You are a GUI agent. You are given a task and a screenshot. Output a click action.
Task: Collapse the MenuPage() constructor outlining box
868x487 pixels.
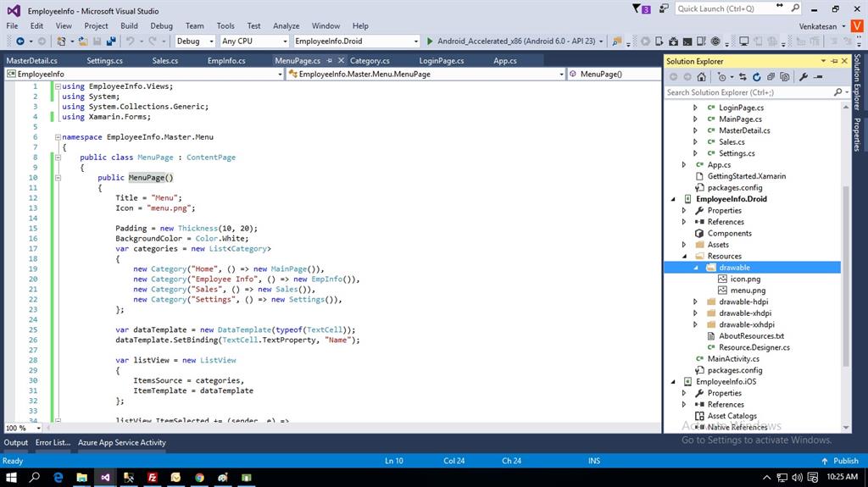point(58,178)
